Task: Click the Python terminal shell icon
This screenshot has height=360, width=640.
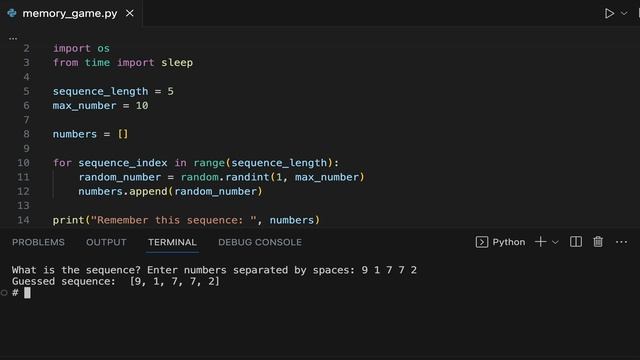Action: coord(482,242)
